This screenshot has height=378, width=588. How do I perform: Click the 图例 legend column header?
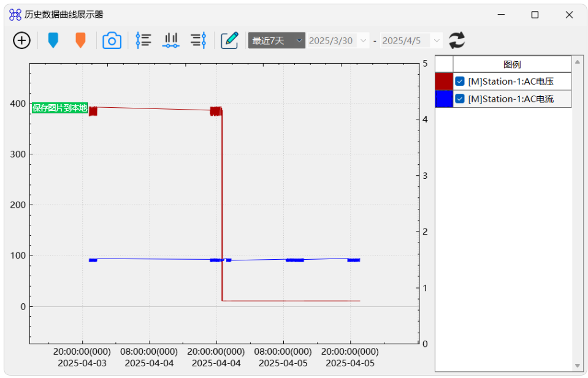click(x=512, y=64)
